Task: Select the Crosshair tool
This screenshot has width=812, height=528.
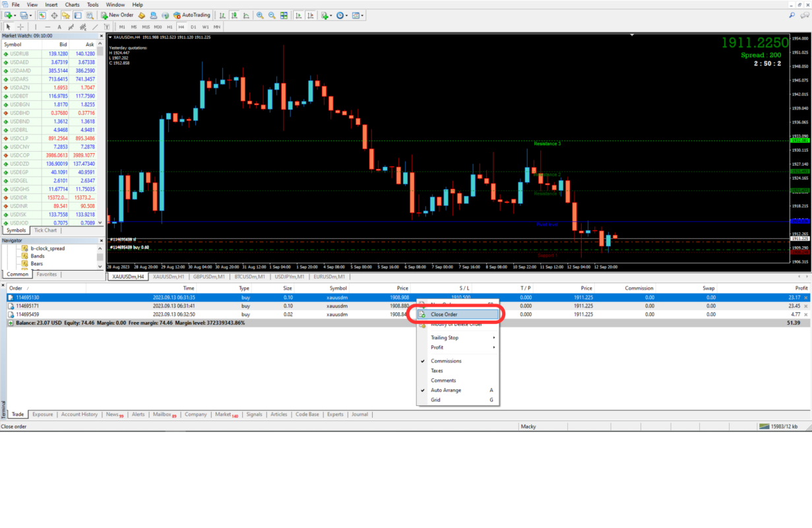Action: coord(20,27)
